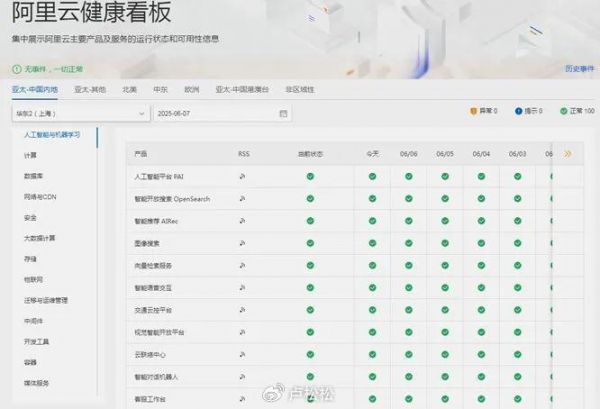The height and width of the screenshot is (409, 600).
Task: Click RSS icon for 人工智能平台 PAI
Action: [242, 176]
